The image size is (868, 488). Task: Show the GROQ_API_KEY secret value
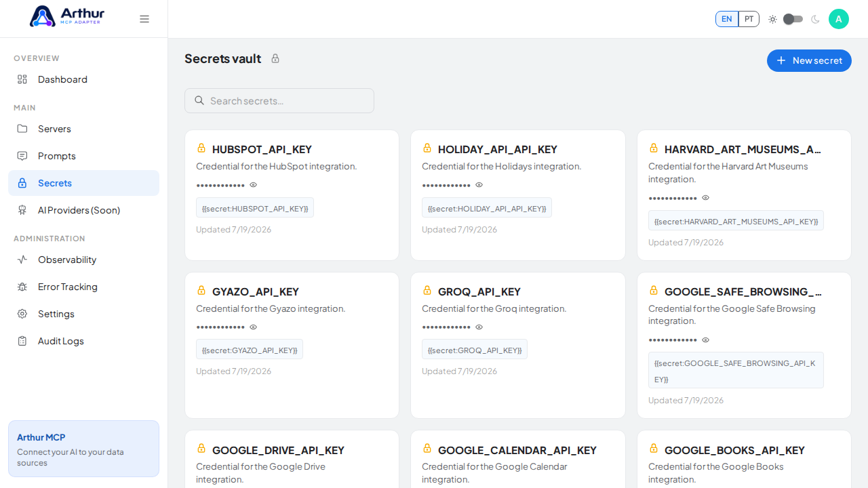[479, 327]
